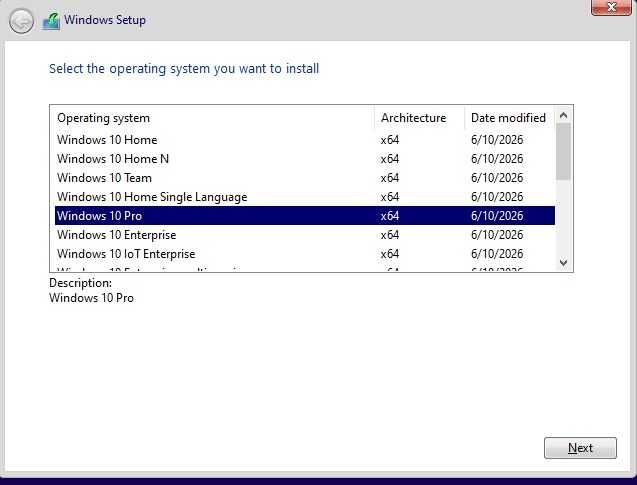Click the list scrollbar up arrow

click(563, 116)
